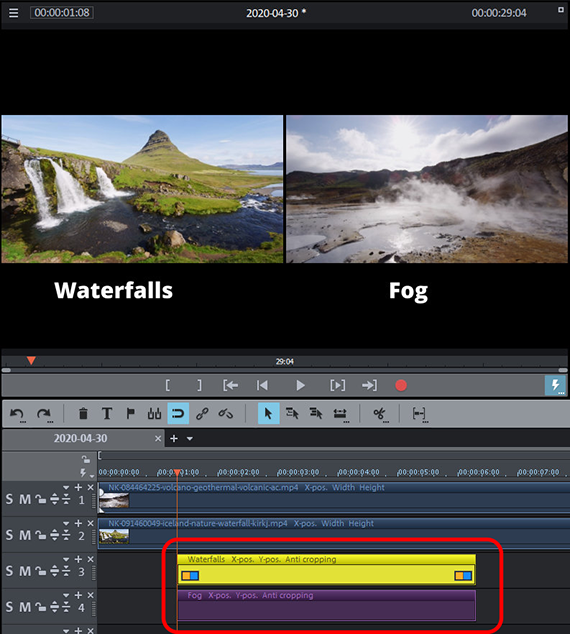This screenshot has height=634, width=570.
Task: Mute track 3
Action: pos(25,571)
